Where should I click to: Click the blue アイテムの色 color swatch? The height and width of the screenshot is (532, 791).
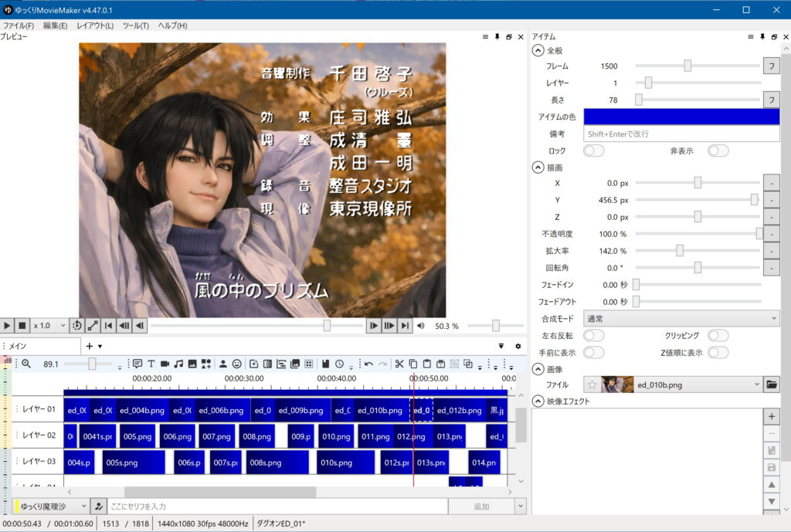click(681, 117)
